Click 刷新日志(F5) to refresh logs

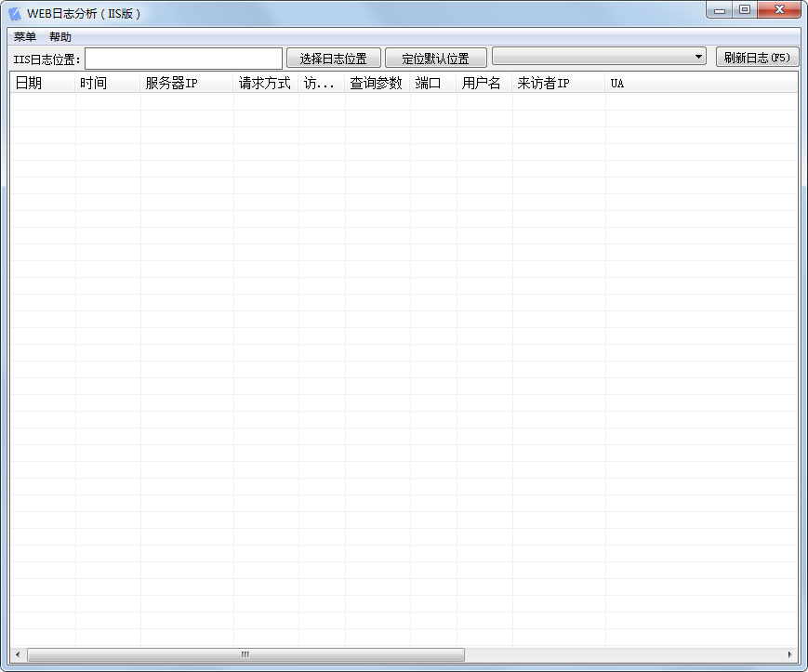tap(757, 58)
